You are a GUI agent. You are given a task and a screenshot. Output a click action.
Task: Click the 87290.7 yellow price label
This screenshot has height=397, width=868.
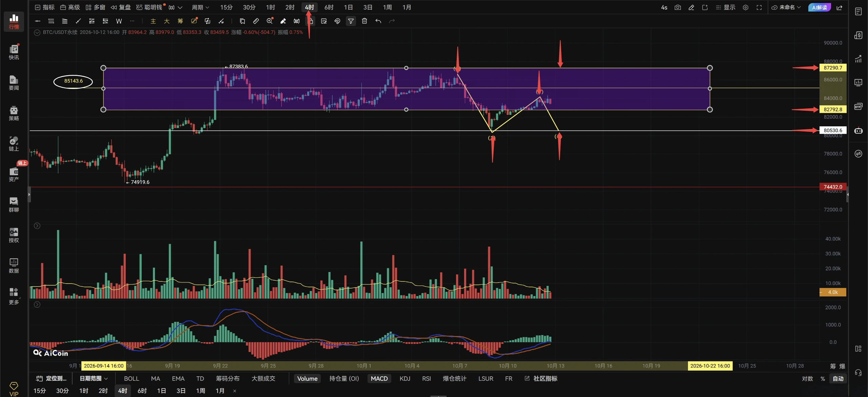coord(833,68)
